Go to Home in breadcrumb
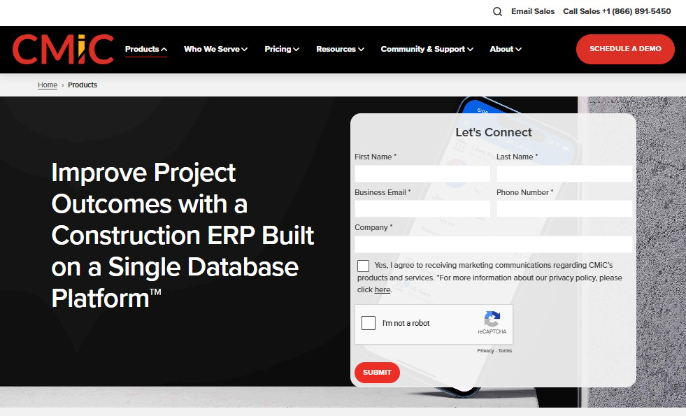This screenshot has height=416, width=686. (47, 85)
